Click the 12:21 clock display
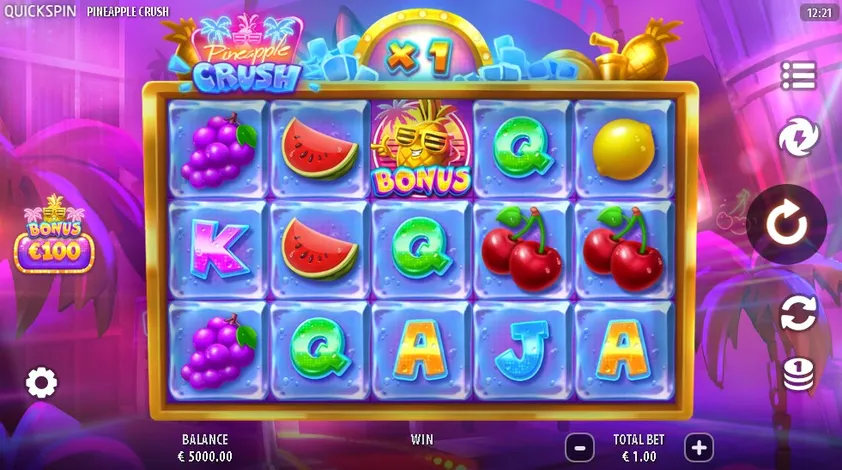This screenshot has width=842, height=470. click(x=819, y=12)
